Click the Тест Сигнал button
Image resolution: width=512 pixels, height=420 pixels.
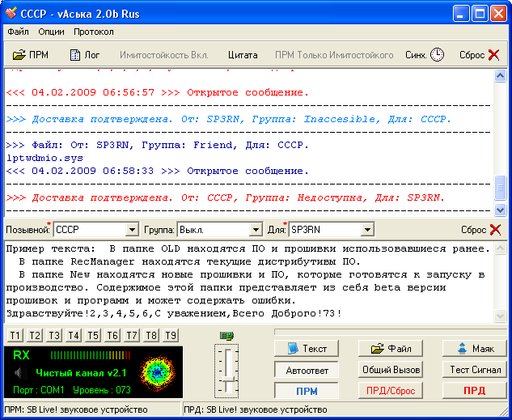click(x=475, y=370)
